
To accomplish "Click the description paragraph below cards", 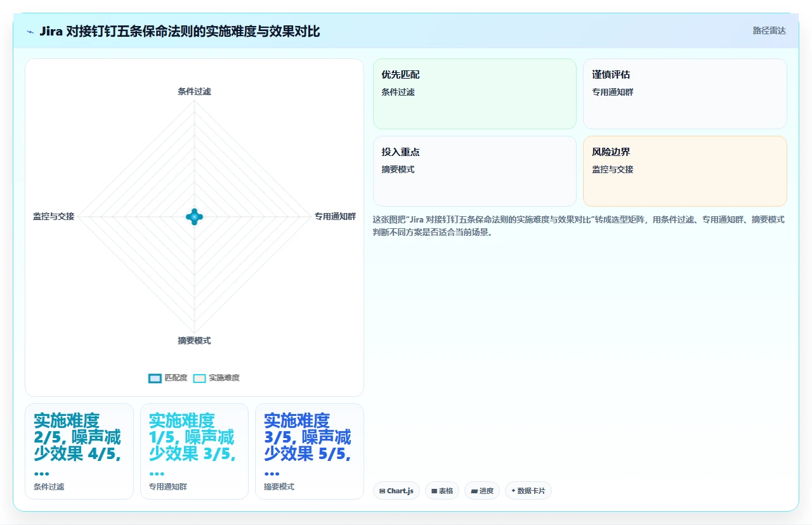I will pos(579,226).
